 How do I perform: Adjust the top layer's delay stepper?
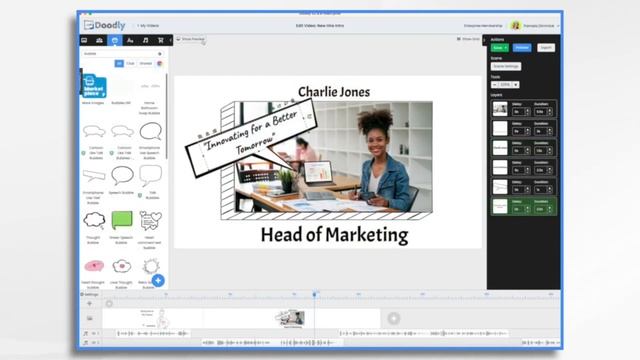[x=527, y=112]
